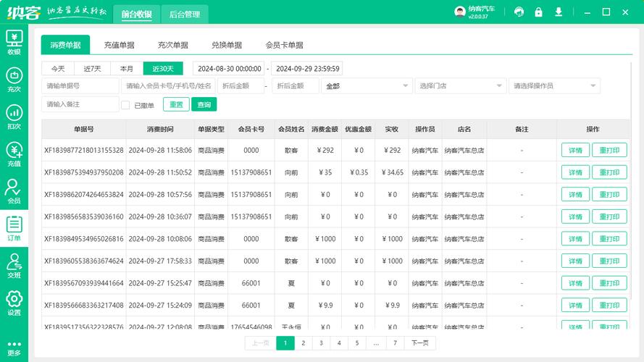Click the ¥34.65 实收 cell
This screenshot has height=362, width=644.
(392, 172)
